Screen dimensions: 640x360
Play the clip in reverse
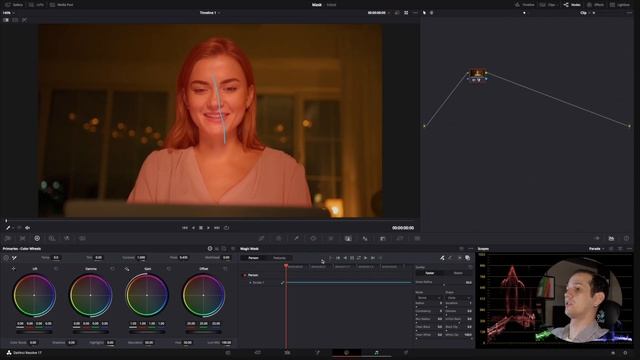point(193,228)
